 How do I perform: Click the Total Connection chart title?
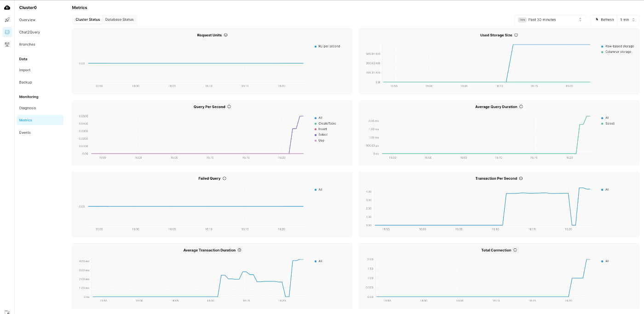coord(496,250)
